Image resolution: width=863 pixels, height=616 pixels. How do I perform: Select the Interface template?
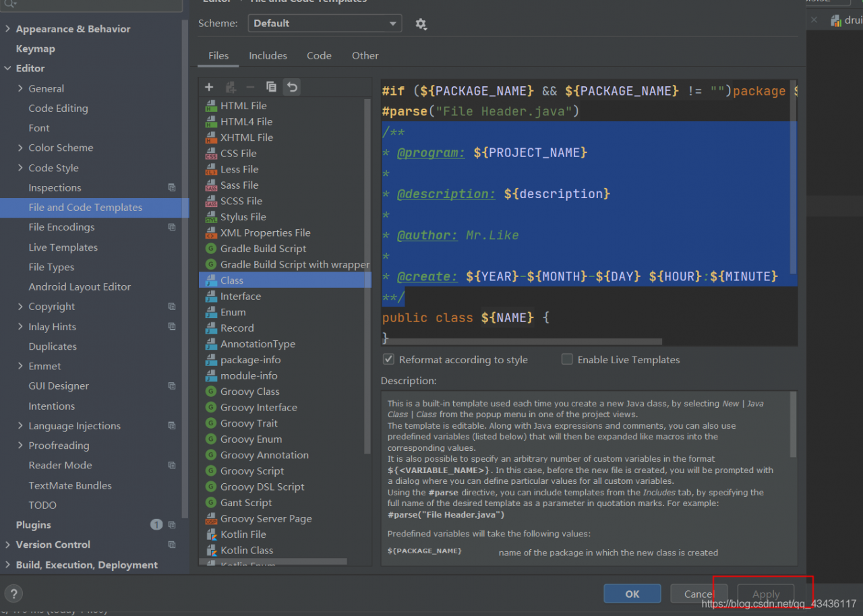click(241, 297)
